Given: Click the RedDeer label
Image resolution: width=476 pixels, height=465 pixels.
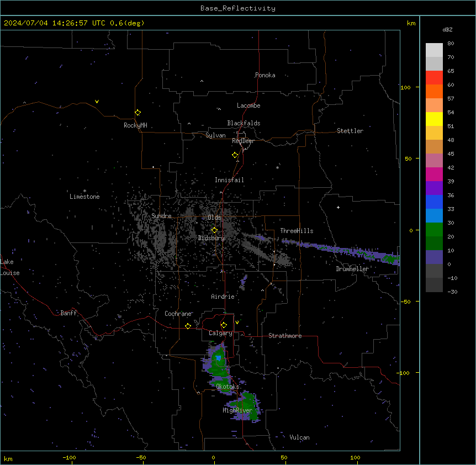Looking at the screenshot, I should pos(243,141).
